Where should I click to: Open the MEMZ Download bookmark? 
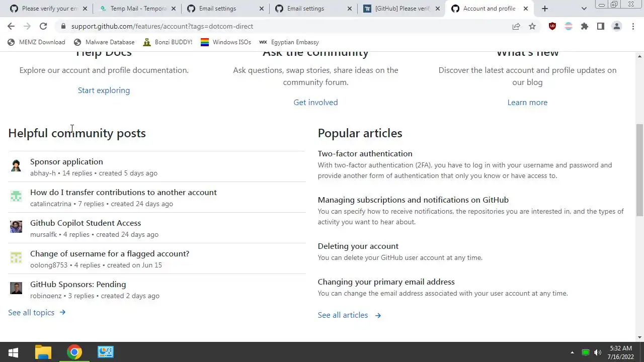click(37, 42)
